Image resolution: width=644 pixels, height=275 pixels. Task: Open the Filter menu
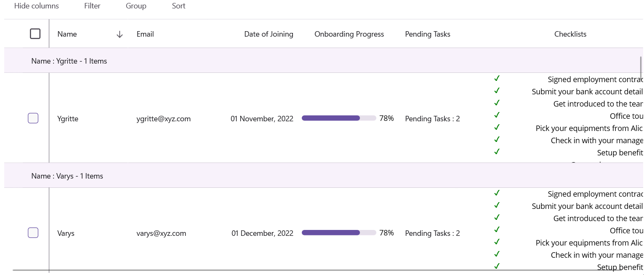(92, 6)
